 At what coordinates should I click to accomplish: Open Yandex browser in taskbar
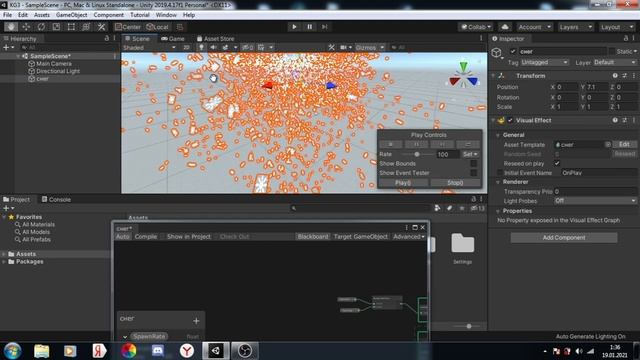(x=187, y=351)
